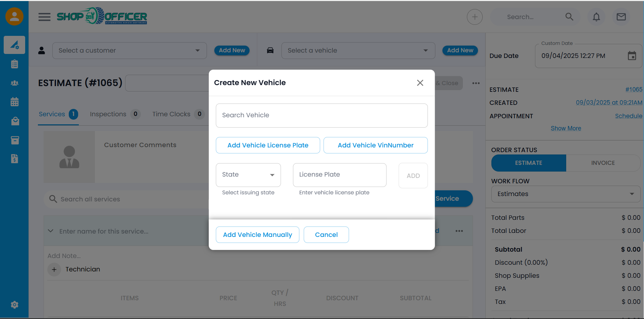The image size is (644, 319).
Task: Click the plus circle quick-add icon
Action: pyautogui.click(x=475, y=17)
